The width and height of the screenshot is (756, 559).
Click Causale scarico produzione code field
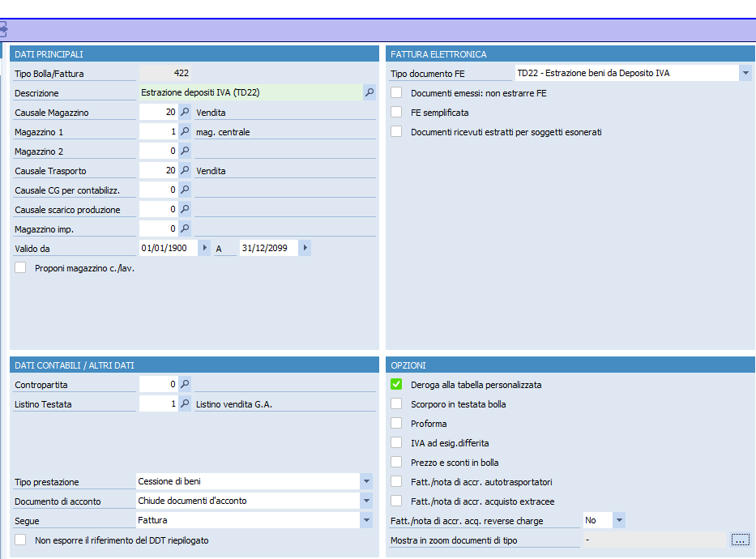tap(159, 209)
